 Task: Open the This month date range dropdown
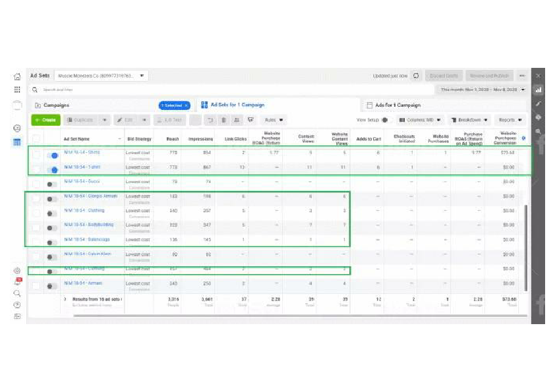pos(482,90)
